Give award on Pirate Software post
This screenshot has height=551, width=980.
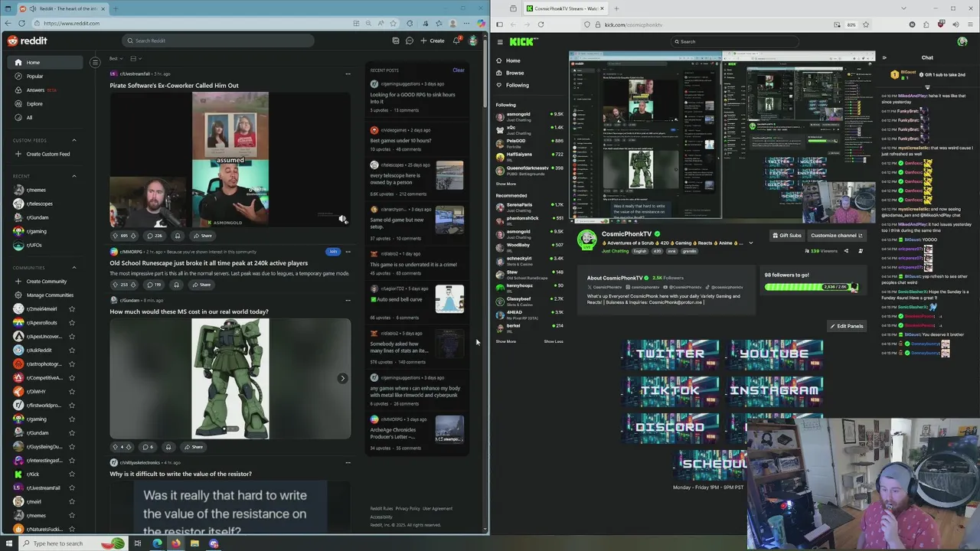tap(177, 236)
